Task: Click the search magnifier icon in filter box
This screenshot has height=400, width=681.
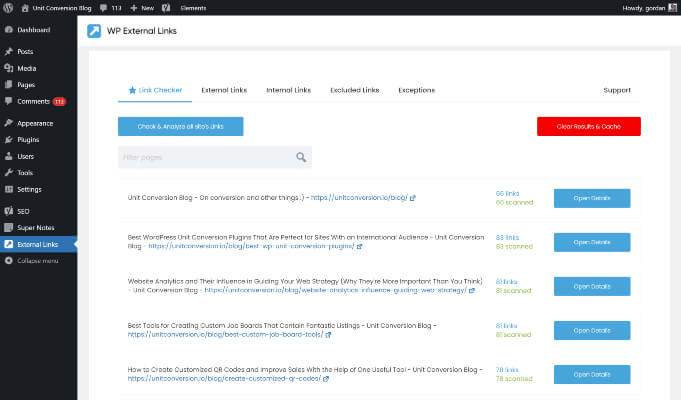Action: click(301, 157)
